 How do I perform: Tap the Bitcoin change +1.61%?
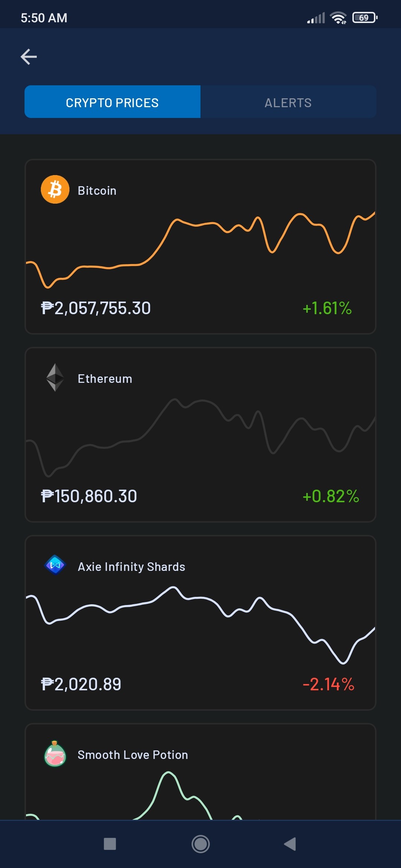click(327, 308)
